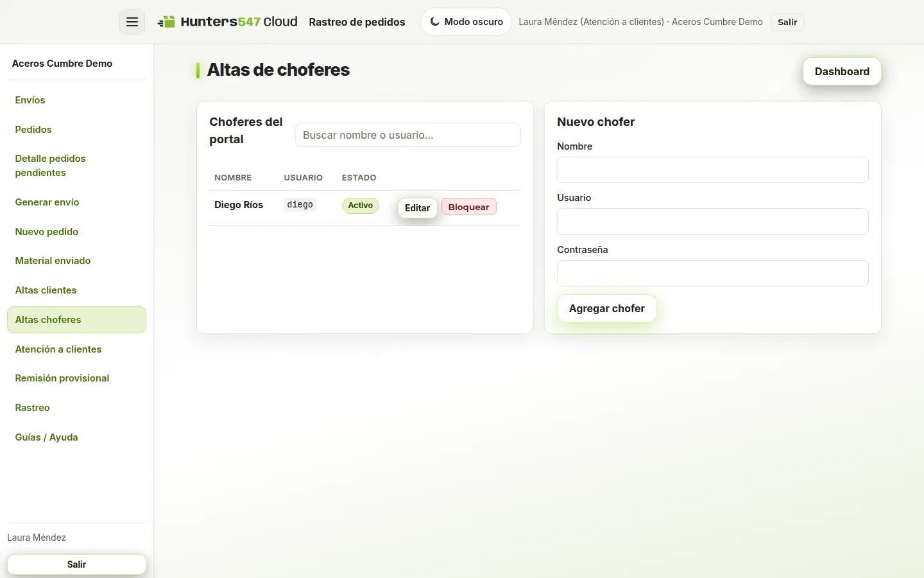924x578 pixels.
Task: Go to Pedidos in the sidebar
Action: tap(76, 130)
